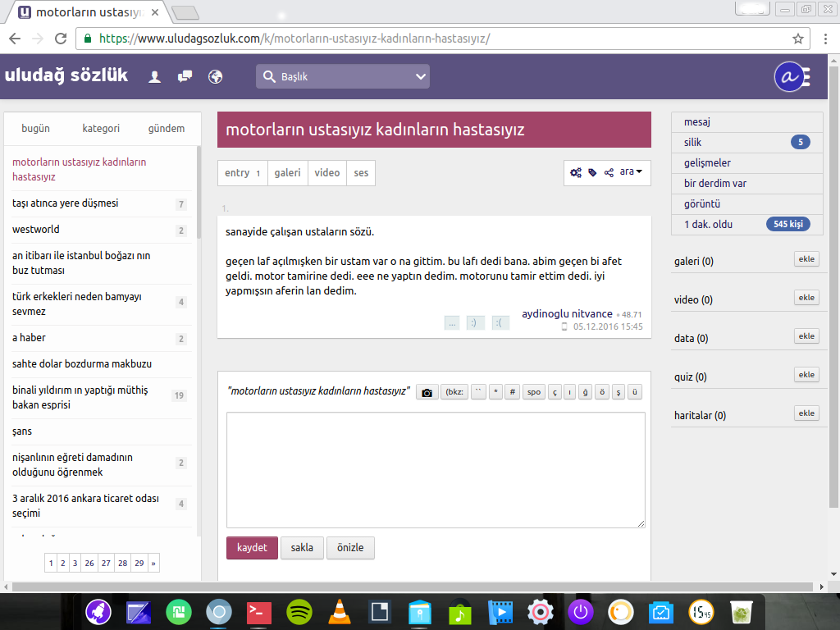Viewport: 840px width, 630px height.
Task: Open the browser's three-dot menu
Action: [825, 39]
